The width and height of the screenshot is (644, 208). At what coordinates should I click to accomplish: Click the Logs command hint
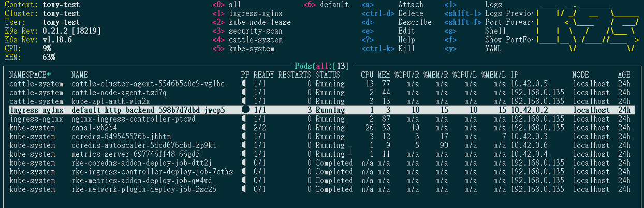[x=493, y=5]
